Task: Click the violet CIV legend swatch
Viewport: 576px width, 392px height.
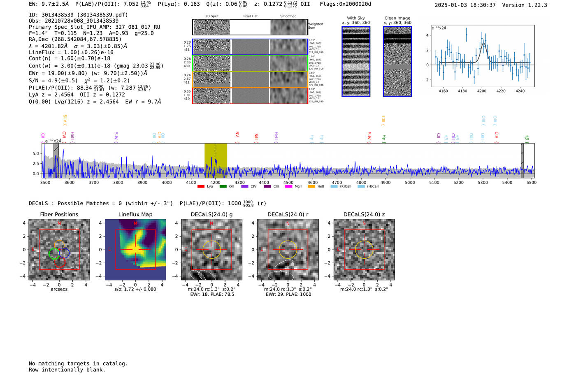Action: pyautogui.click(x=245, y=186)
